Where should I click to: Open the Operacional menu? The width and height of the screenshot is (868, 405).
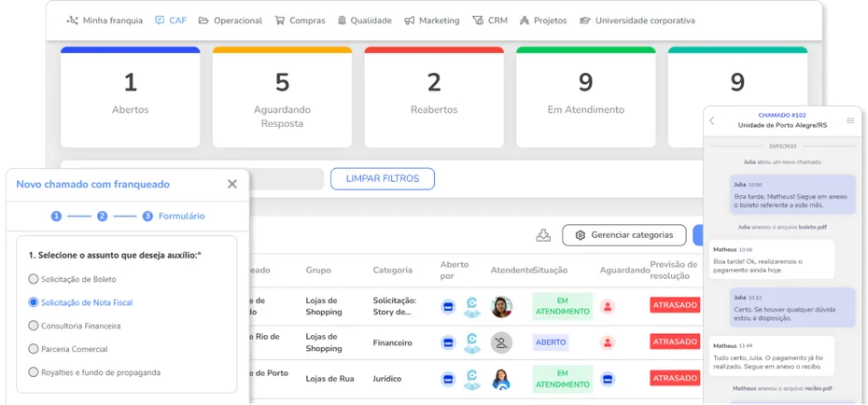pyautogui.click(x=231, y=21)
